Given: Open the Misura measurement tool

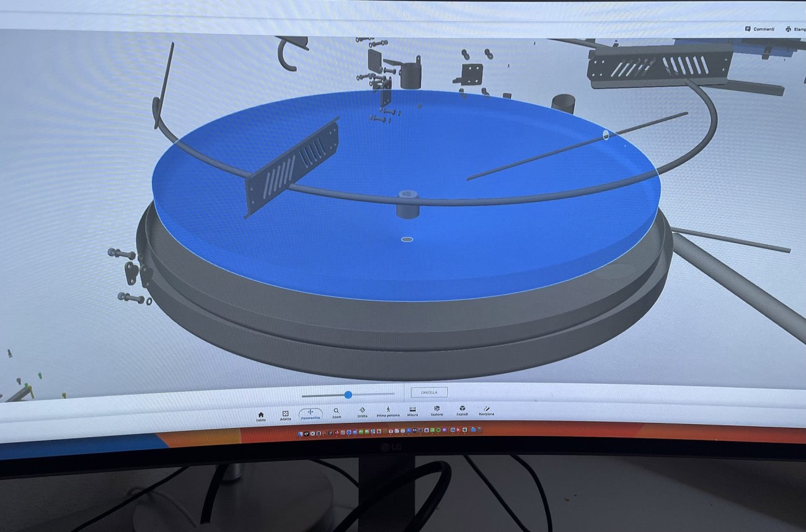Looking at the screenshot, I should click(412, 410).
